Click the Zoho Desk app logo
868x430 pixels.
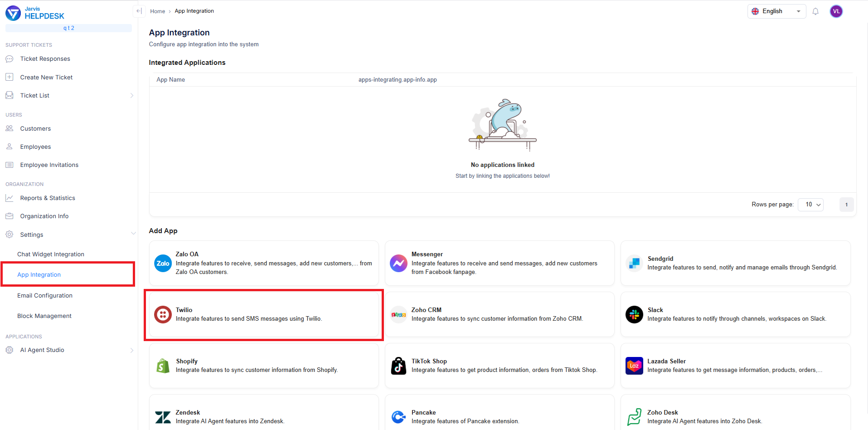[634, 417]
